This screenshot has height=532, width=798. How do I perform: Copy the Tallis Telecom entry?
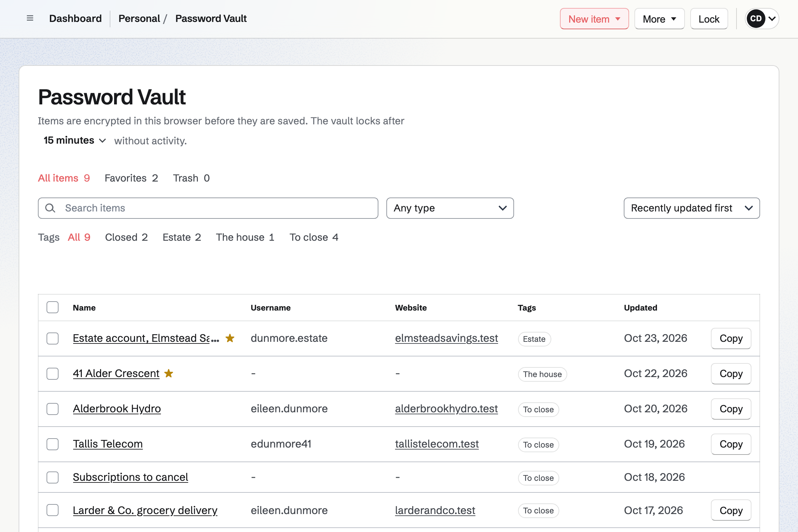[x=731, y=444]
